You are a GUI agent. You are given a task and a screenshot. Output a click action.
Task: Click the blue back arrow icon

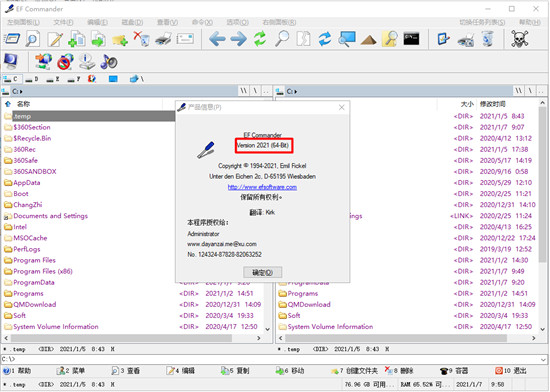pyautogui.click(x=217, y=39)
